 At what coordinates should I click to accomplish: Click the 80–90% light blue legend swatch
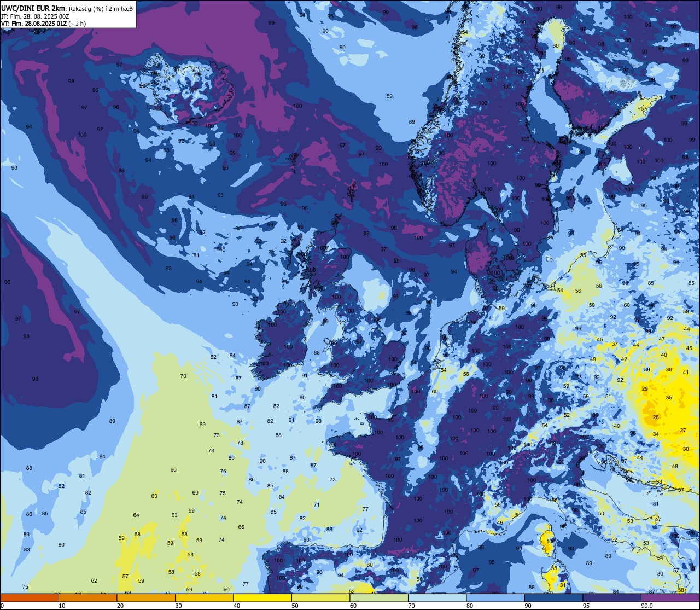495,598
